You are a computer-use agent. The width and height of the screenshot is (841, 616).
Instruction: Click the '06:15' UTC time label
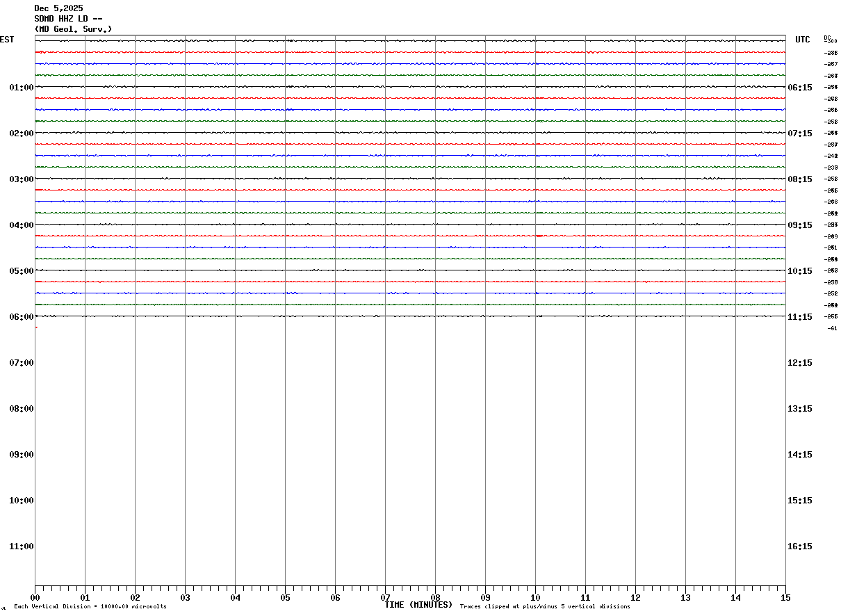(x=800, y=87)
